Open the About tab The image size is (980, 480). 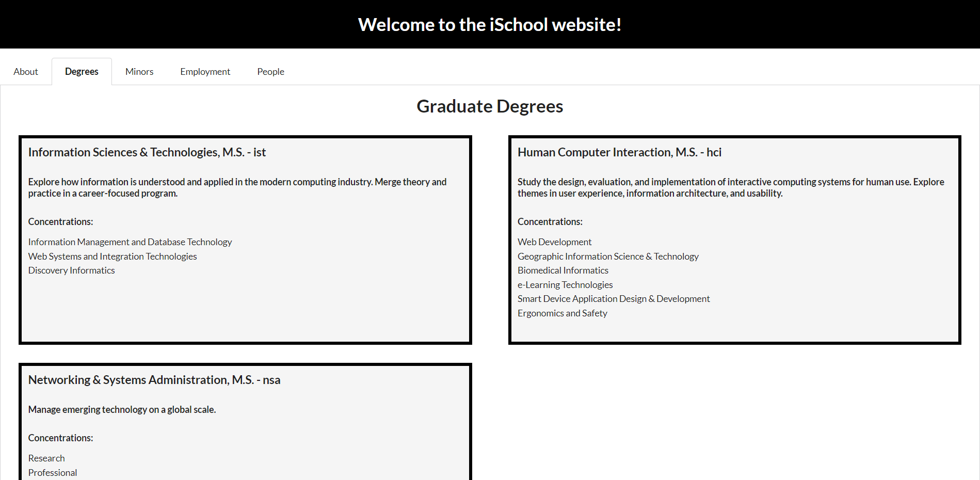26,72
